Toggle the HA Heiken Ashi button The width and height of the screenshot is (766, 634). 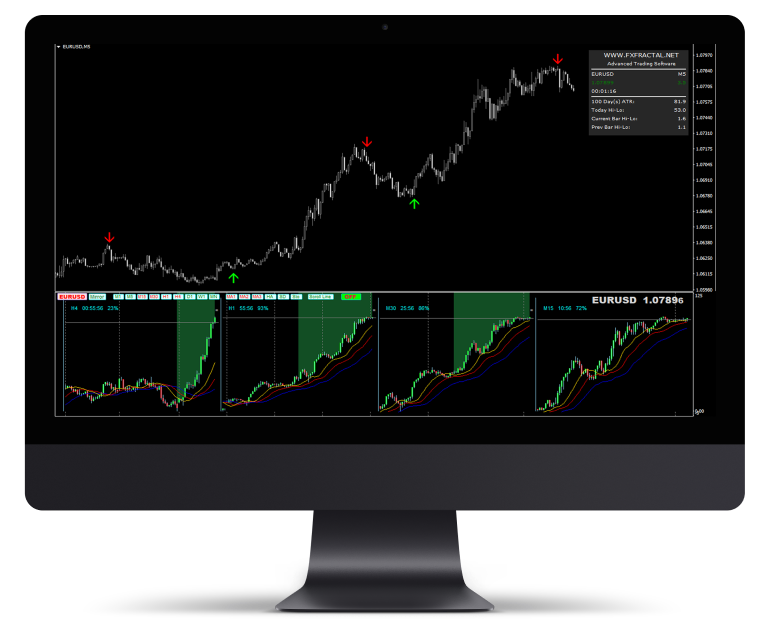(x=270, y=297)
